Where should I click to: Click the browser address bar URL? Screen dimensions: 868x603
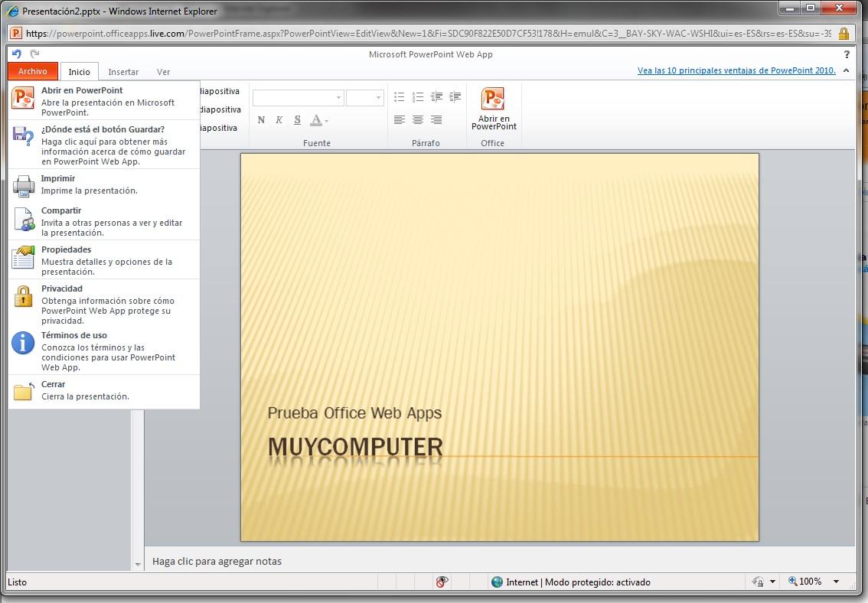tap(429, 33)
